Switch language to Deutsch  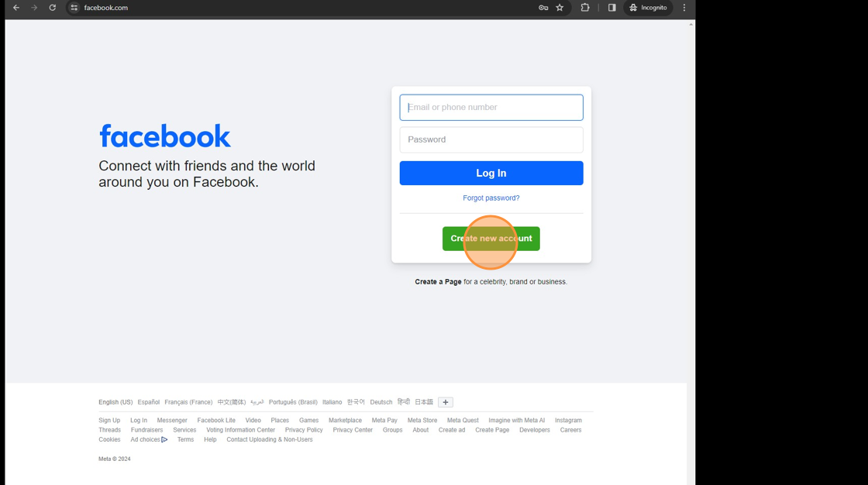(381, 403)
